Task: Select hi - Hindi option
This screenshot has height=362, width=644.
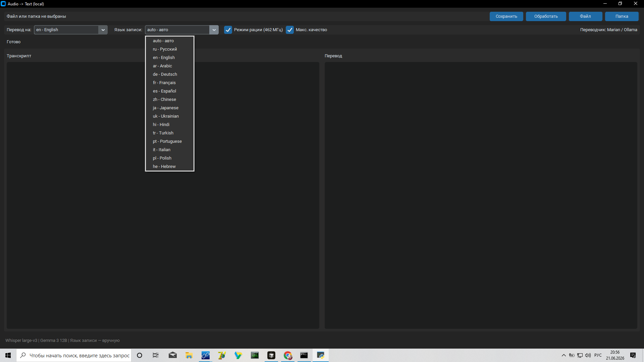Action: click(170, 125)
